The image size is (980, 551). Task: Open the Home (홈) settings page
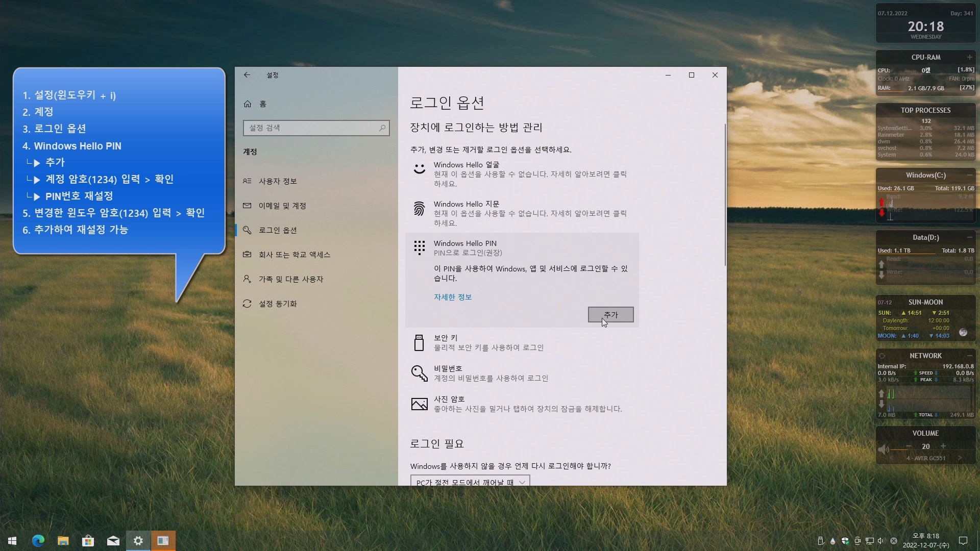pos(262,104)
